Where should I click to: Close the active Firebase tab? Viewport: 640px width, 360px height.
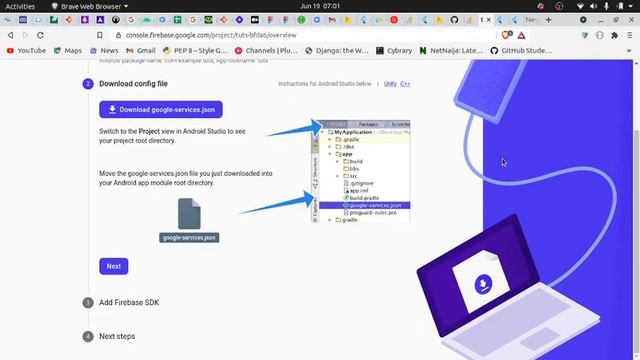489,20
